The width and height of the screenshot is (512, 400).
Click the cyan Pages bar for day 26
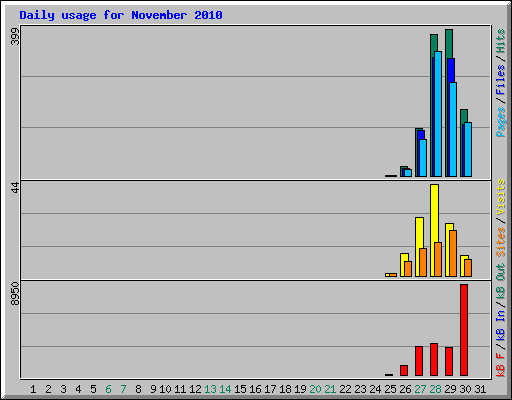coord(408,173)
